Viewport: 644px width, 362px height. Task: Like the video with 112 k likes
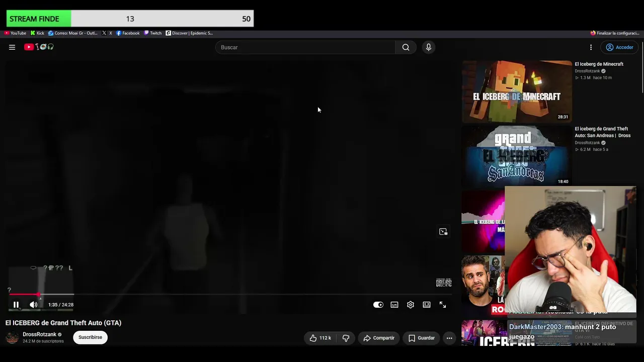[x=320, y=338]
